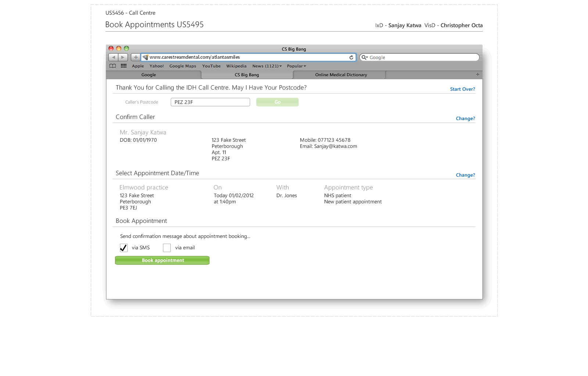Minimize the window with the yellow button
The height and width of the screenshot is (376, 588).
(x=119, y=48)
